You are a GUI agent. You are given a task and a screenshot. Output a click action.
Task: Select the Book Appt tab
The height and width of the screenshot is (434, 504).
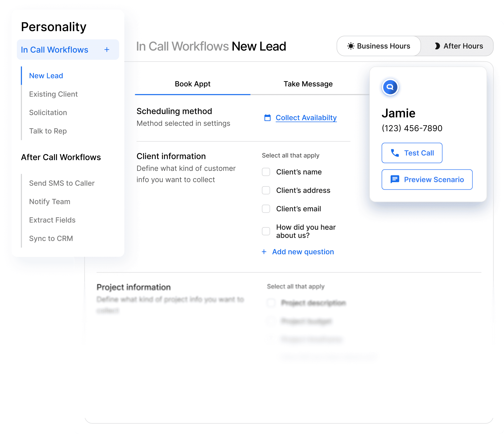click(192, 84)
